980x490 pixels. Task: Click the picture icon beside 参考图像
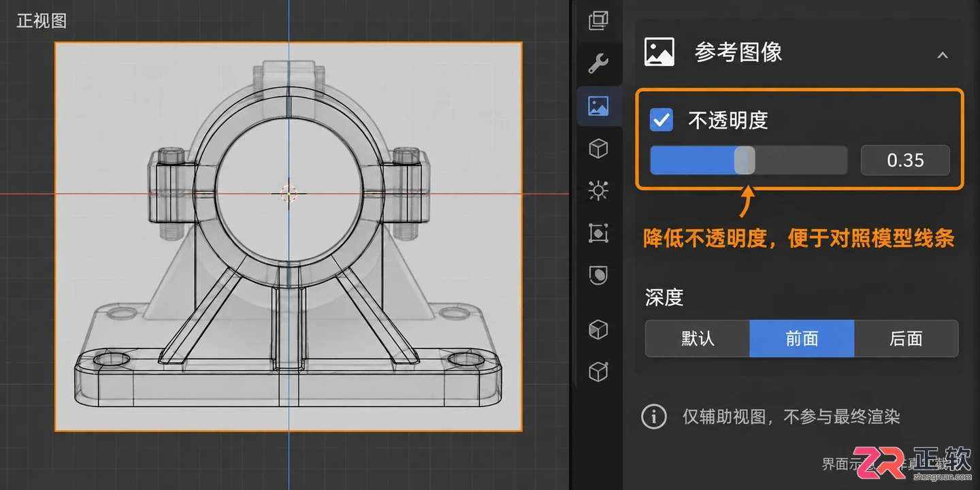(659, 52)
